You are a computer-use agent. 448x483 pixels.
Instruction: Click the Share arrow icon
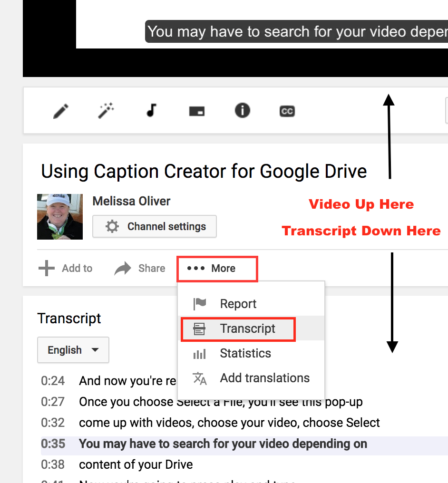123,268
